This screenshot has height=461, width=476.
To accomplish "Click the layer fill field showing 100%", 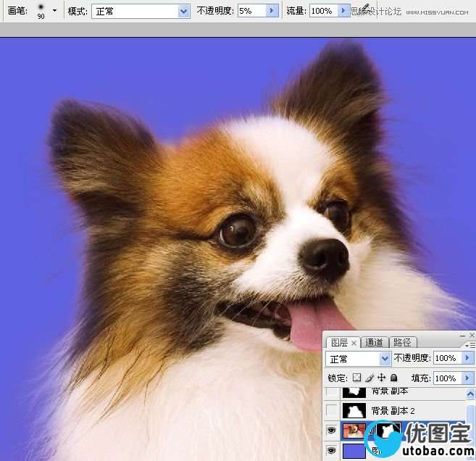I will [448, 378].
